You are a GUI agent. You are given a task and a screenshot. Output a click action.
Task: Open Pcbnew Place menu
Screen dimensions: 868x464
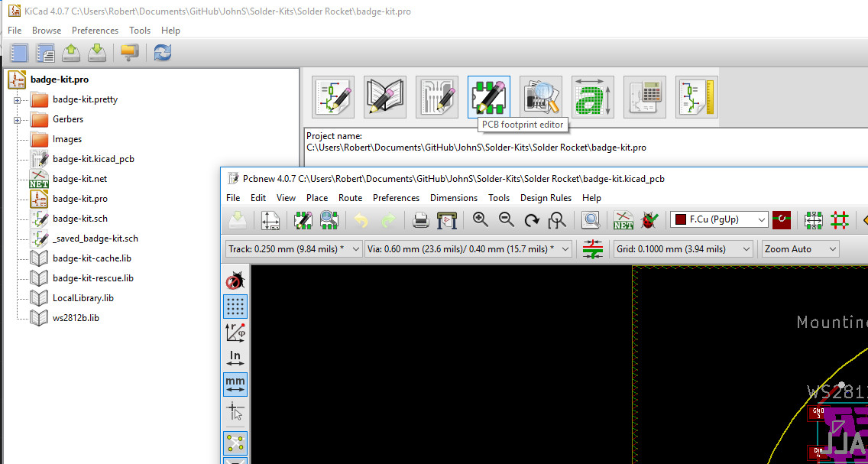click(317, 198)
